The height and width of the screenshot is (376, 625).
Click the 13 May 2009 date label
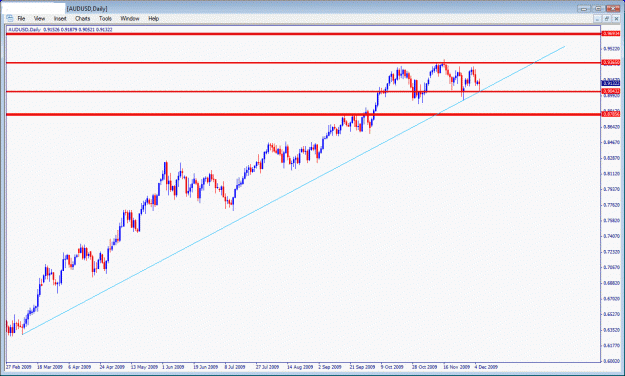tap(144, 367)
